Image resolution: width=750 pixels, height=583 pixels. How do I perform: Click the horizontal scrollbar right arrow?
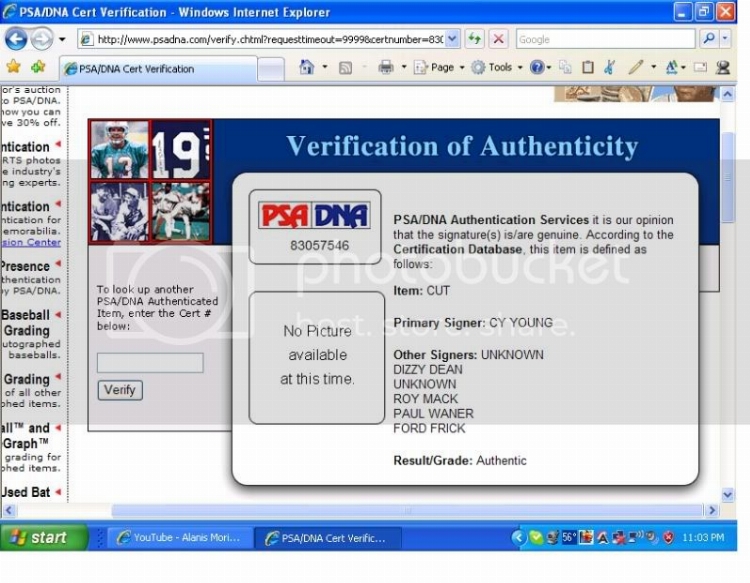[712, 510]
